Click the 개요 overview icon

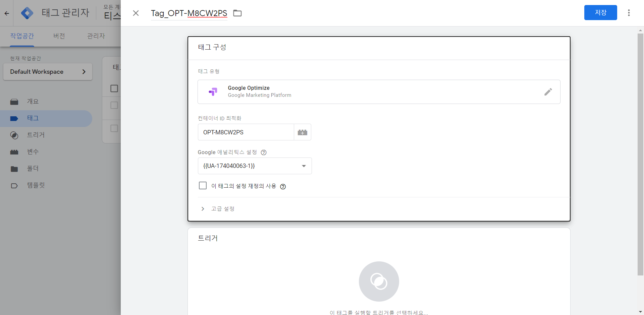14,102
